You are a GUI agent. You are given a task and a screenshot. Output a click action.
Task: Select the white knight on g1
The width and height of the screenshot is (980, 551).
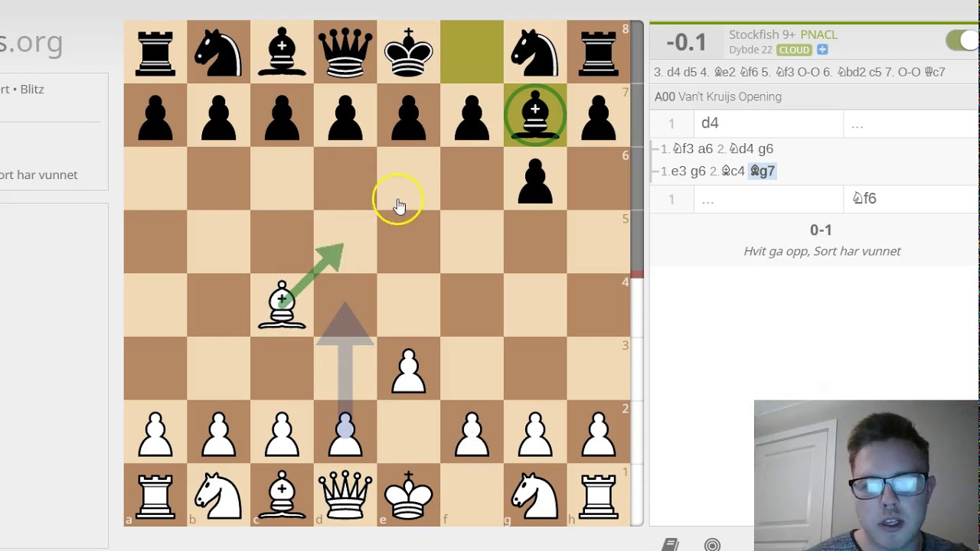pyautogui.click(x=535, y=495)
